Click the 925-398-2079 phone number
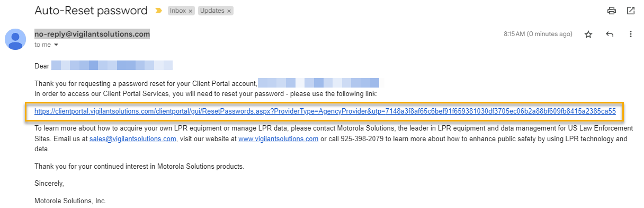This screenshot has height=208, width=644. (363, 139)
